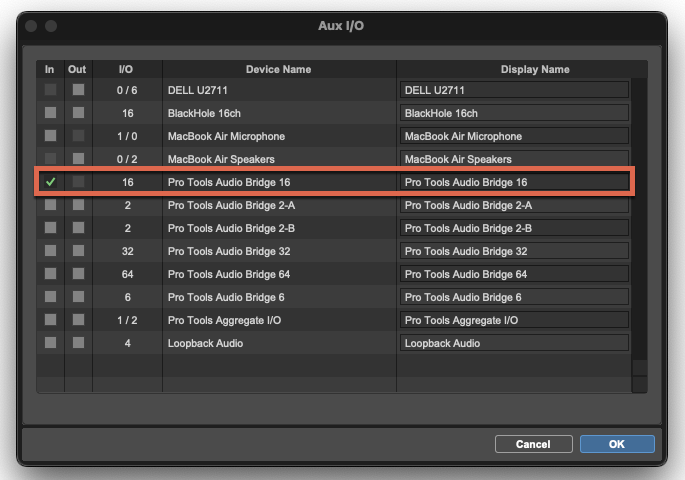685x480 pixels.
Task: Confirm with the OK button
Action: click(617, 444)
